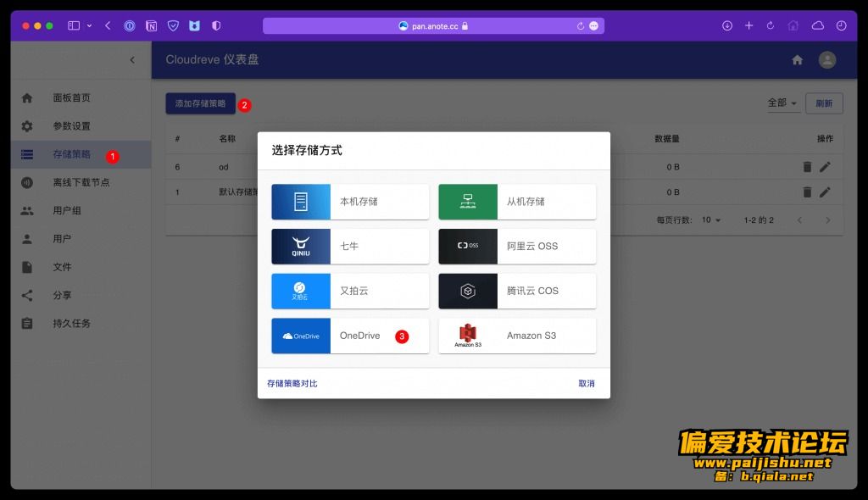Image resolution: width=868 pixels, height=500 pixels.
Task: Go to the previous table page
Action: (799, 220)
